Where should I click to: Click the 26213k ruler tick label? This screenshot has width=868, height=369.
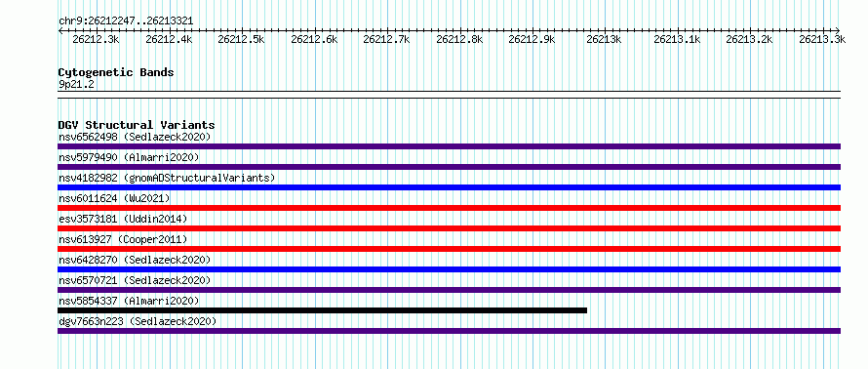604,39
